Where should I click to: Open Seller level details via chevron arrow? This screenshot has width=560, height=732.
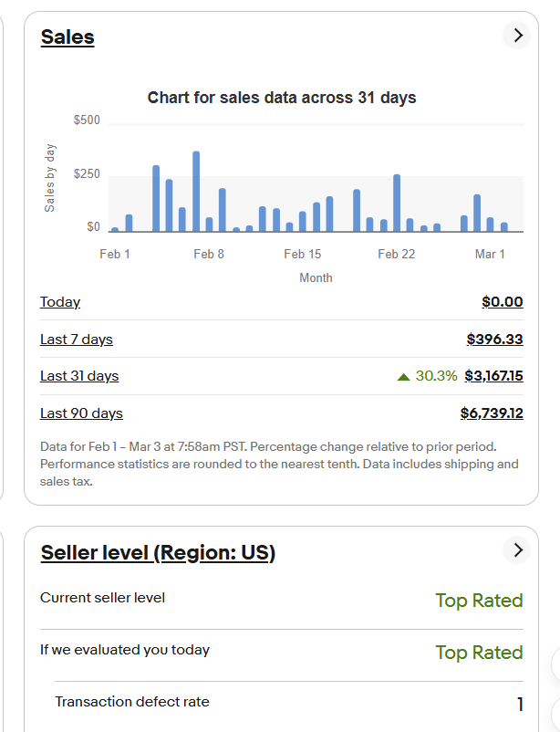pyautogui.click(x=517, y=549)
